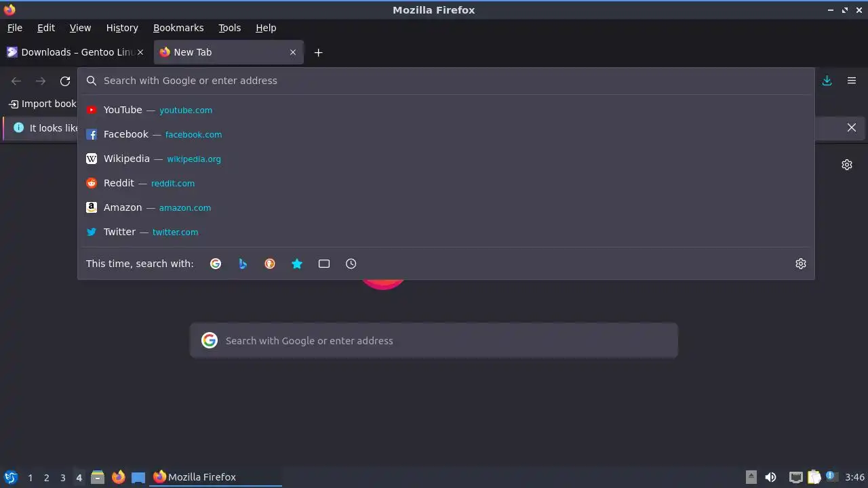Dismiss the notification bar with its X
This screenshot has height=488, width=868.
pos(852,127)
